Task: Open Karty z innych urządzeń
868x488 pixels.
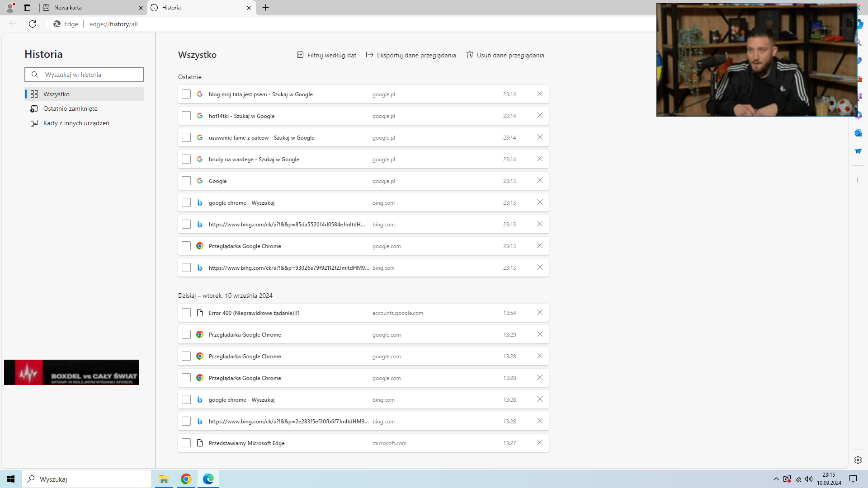Action: click(x=76, y=123)
